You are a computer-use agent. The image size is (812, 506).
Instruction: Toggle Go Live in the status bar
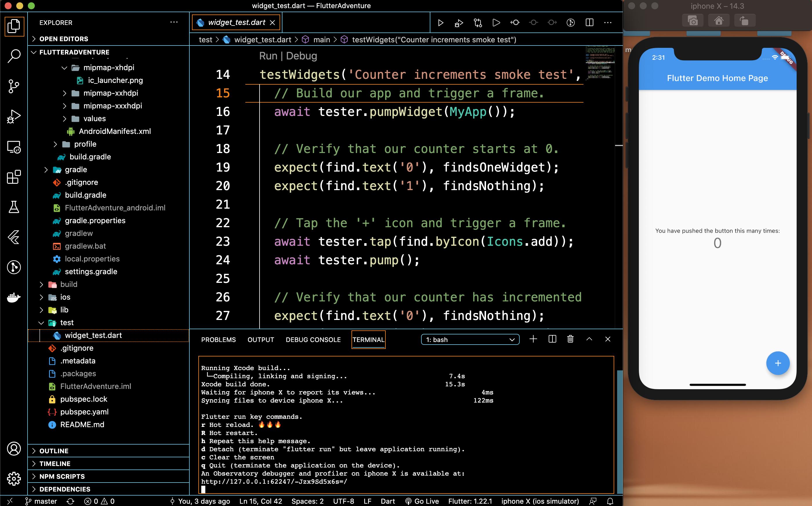coord(422,501)
